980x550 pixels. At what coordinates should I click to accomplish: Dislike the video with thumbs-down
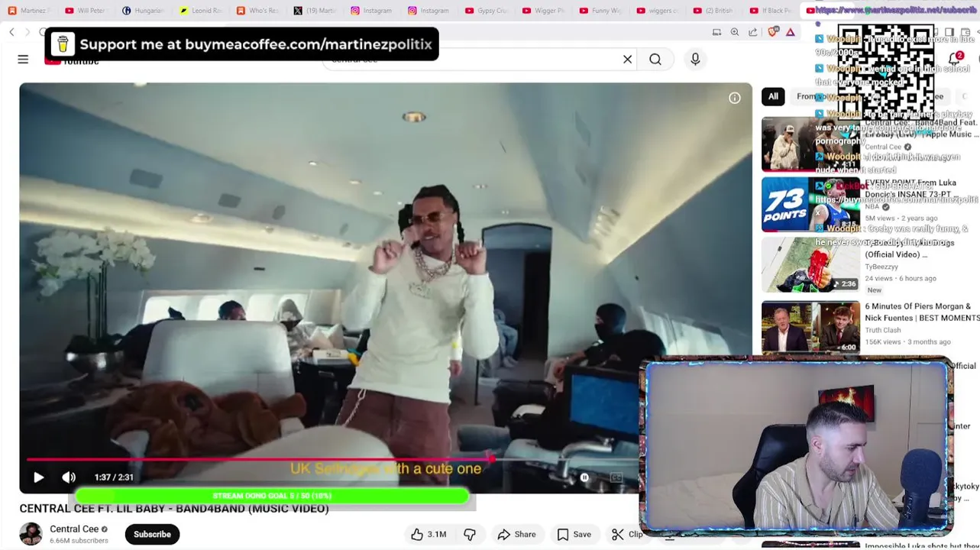click(470, 535)
